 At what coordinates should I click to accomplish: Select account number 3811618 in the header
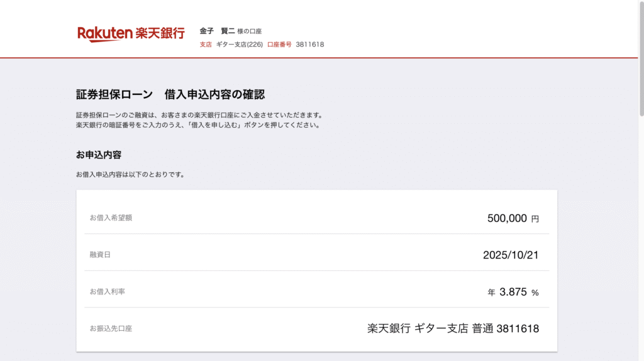click(310, 45)
